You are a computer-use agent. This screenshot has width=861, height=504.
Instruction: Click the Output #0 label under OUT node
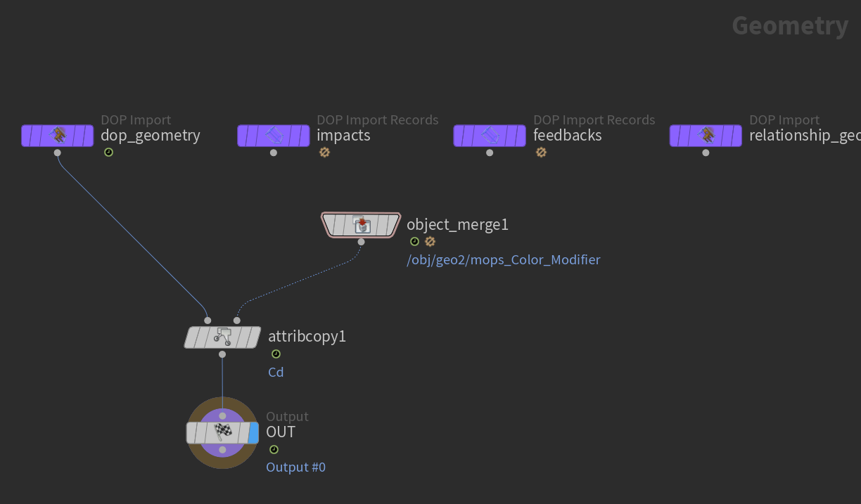click(x=295, y=466)
